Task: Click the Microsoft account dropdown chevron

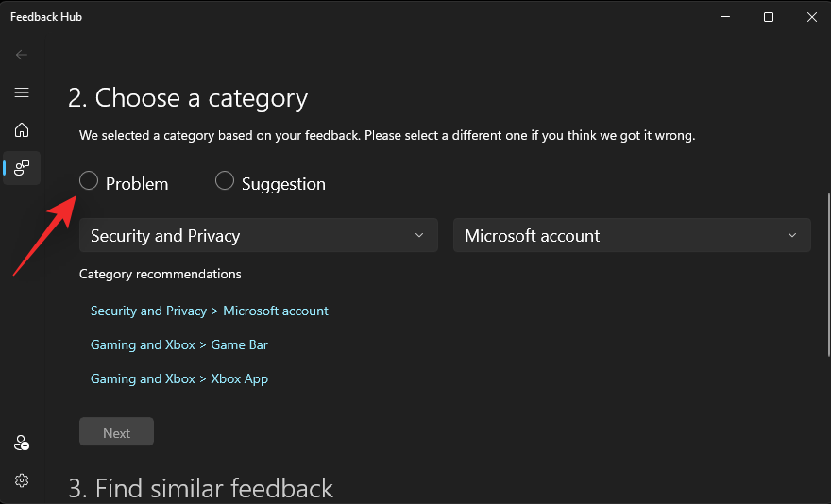Action: pos(793,236)
